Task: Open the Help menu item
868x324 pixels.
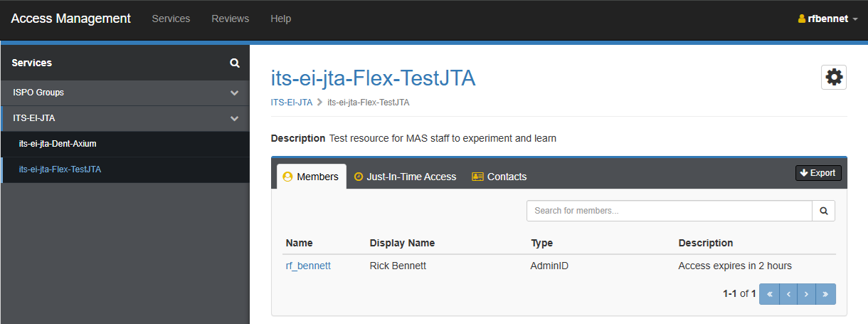Action: click(x=280, y=19)
